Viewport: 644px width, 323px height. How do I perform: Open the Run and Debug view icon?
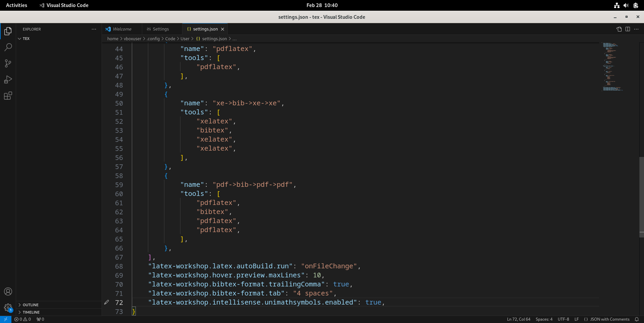(8, 79)
